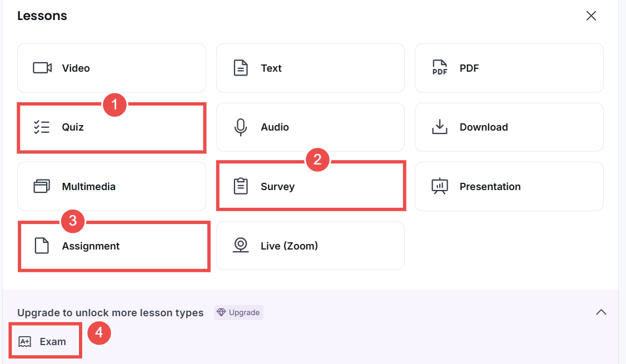The height and width of the screenshot is (364, 626).
Task: Click the Multimedia lesson label
Action: click(x=88, y=186)
